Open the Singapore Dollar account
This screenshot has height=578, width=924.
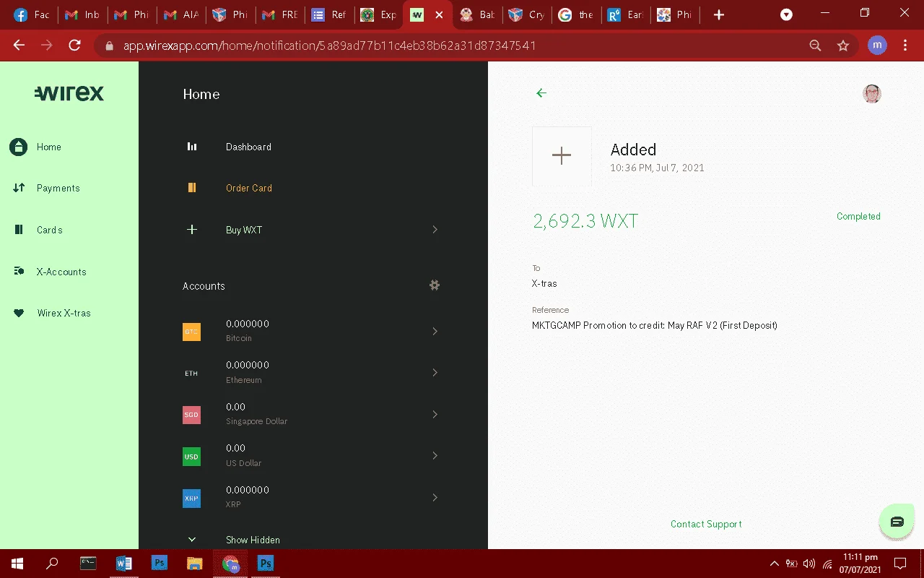pos(313,414)
